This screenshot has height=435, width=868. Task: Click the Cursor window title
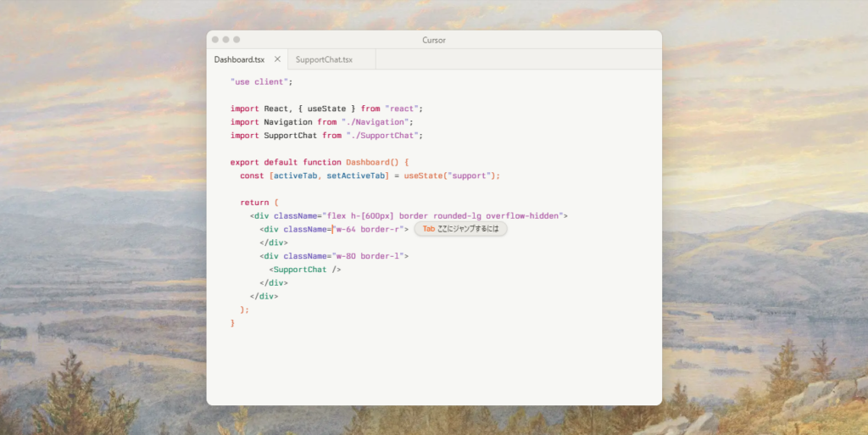[x=434, y=40]
